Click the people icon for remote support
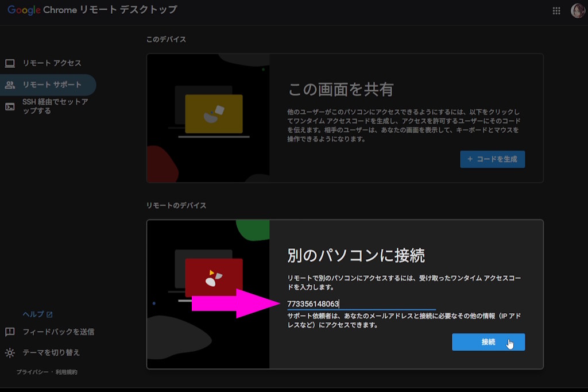 [x=10, y=84]
